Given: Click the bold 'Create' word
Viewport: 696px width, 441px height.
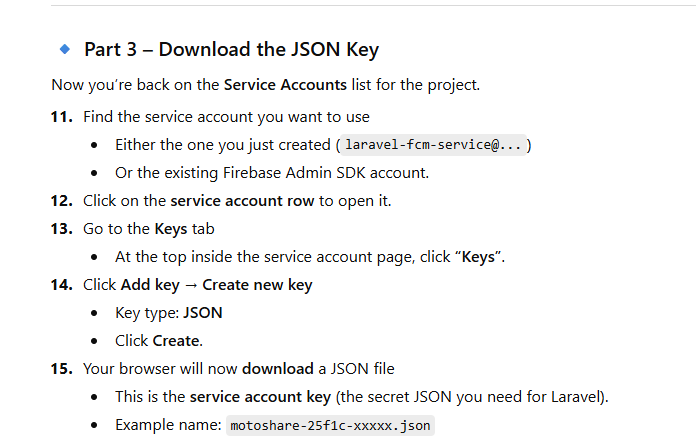Looking at the screenshot, I should click(175, 340).
